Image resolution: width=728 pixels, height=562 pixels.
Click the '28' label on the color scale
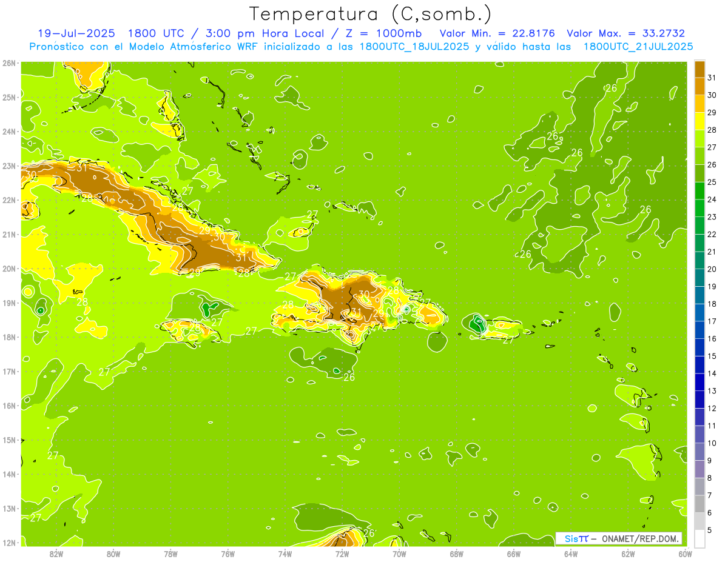(712, 130)
